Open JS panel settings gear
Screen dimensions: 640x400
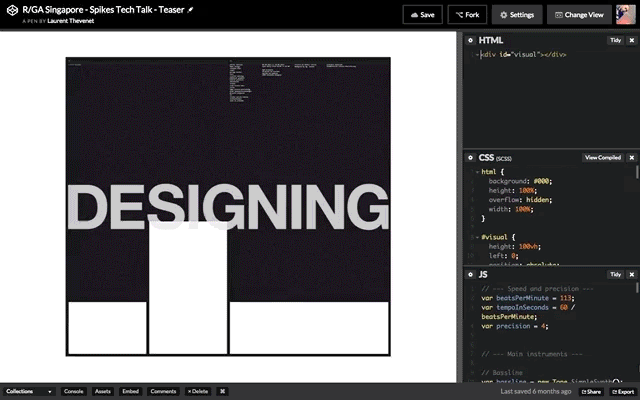(470, 275)
